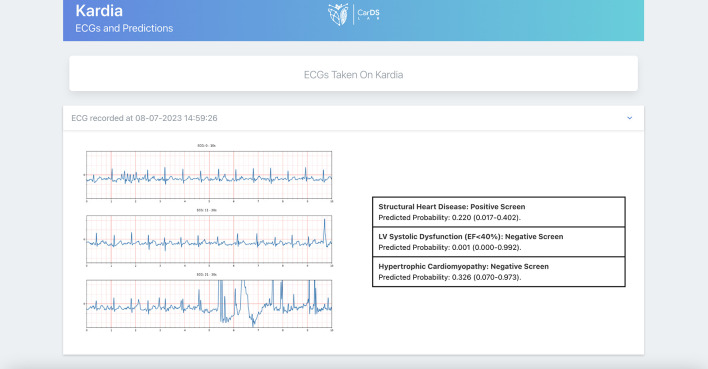
Task: Collapse the ECG record chevron arrow
Action: (629, 118)
